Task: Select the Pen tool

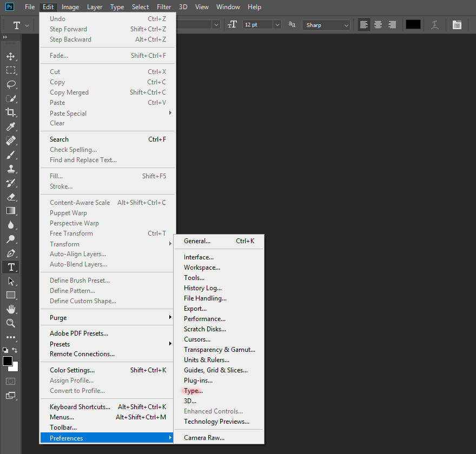Action: click(11, 253)
